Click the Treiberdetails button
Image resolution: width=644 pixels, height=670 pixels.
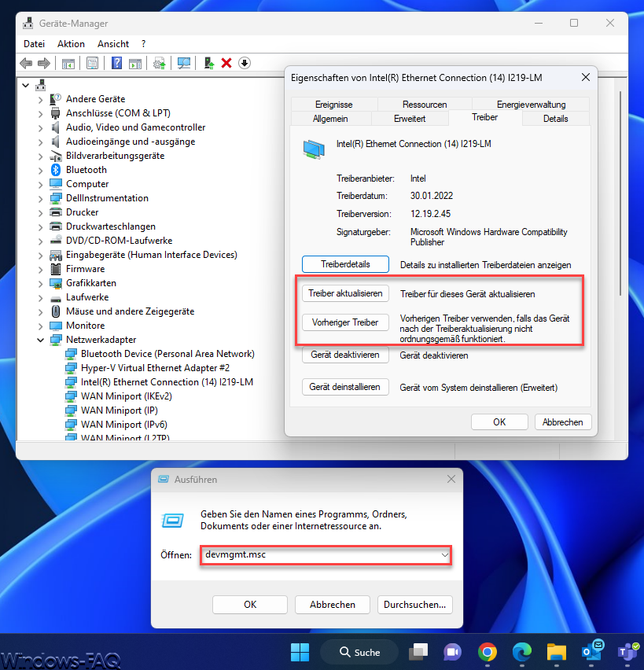pos(345,264)
